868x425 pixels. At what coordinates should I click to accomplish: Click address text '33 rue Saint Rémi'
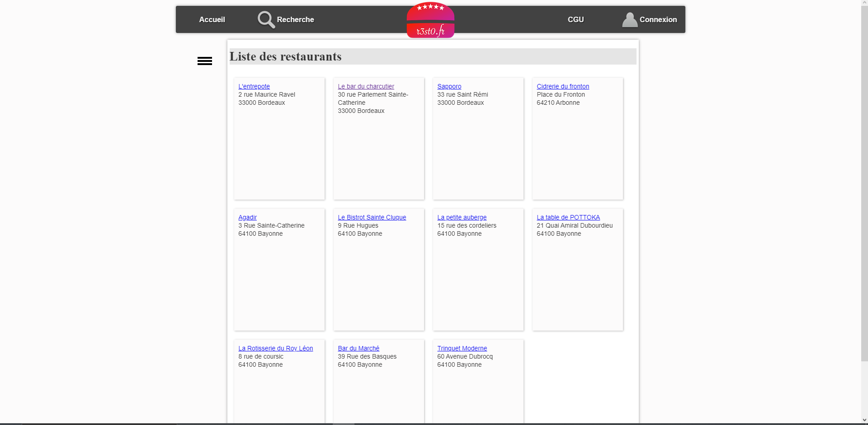click(x=462, y=94)
